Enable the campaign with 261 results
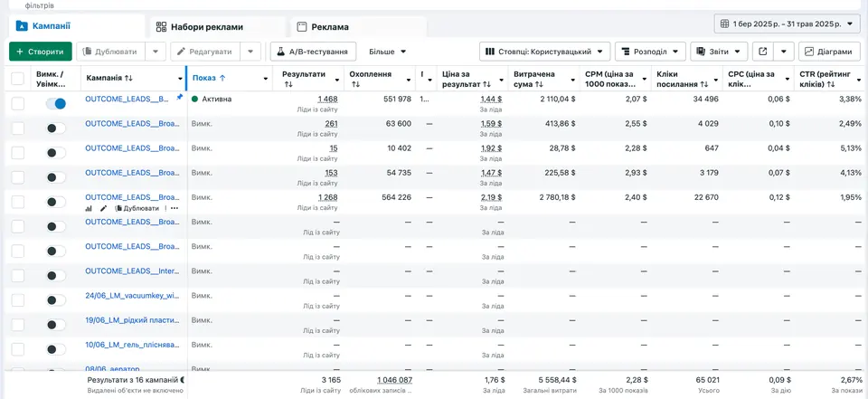Screen dimensions: 868x399 coord(56,128)
